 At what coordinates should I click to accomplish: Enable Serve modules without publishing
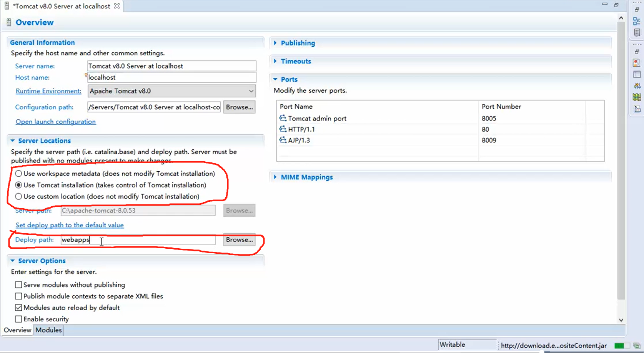(18, 285)
